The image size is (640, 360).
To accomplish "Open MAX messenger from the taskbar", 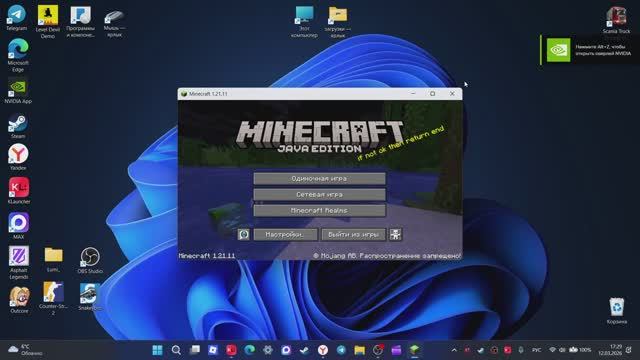I will pyautogui.click(x=286, y=350).
